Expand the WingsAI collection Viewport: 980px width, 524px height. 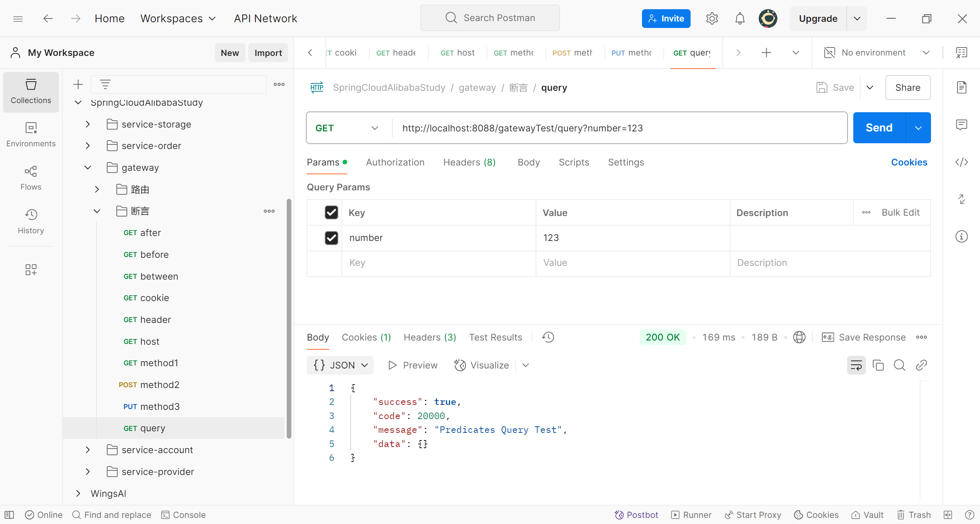(x=78, y=493)
